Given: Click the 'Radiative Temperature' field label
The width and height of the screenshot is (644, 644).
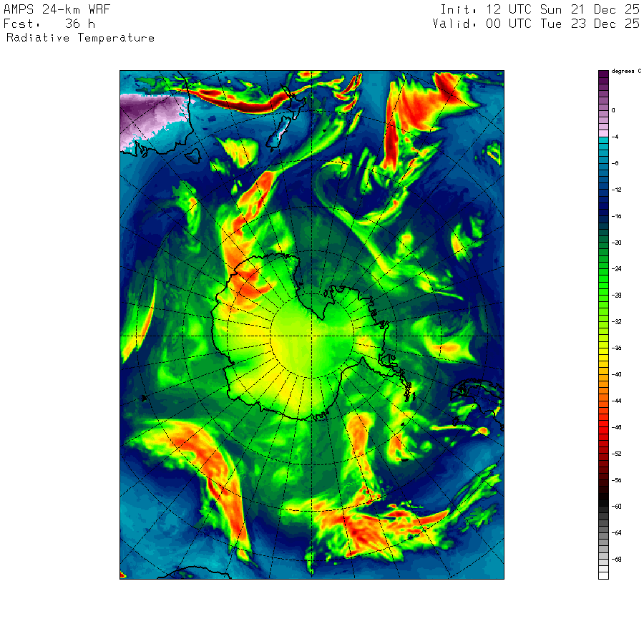Looking at the screenshot, I should 80,38.
